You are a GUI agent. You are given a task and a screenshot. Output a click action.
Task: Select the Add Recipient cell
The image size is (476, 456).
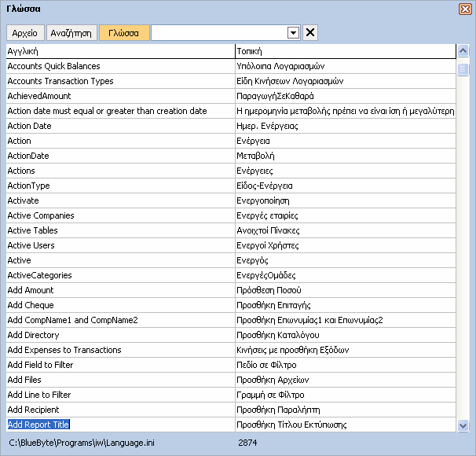(120, 410)
